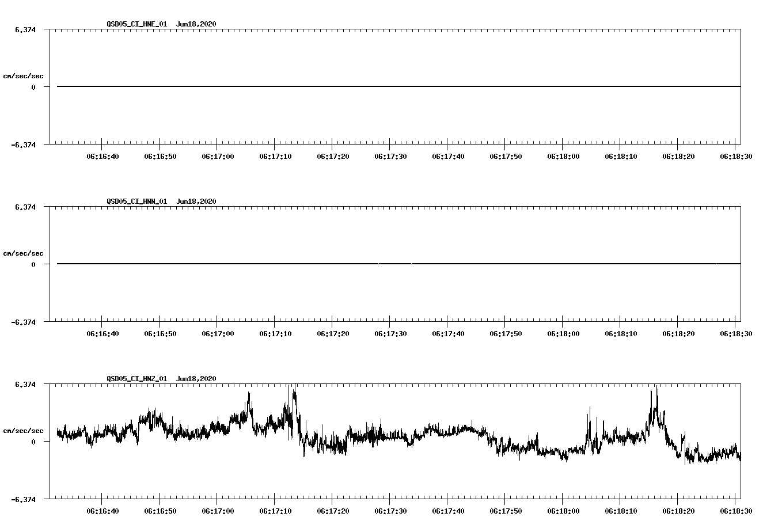
Task: Click 06:17:20 time label under HNZ chart
Action: tap(333, 511)
